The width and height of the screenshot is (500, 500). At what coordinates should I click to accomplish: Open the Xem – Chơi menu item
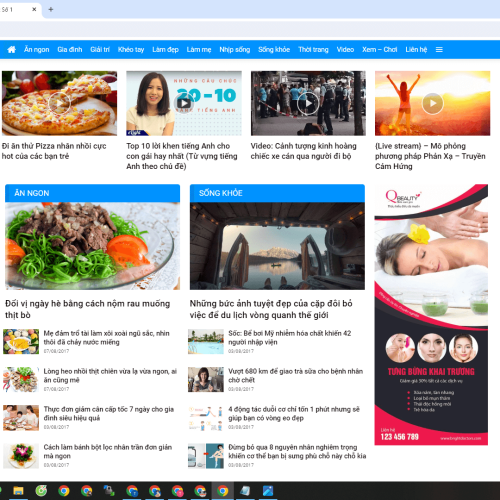pyautogui.click(x=380, y=50)
